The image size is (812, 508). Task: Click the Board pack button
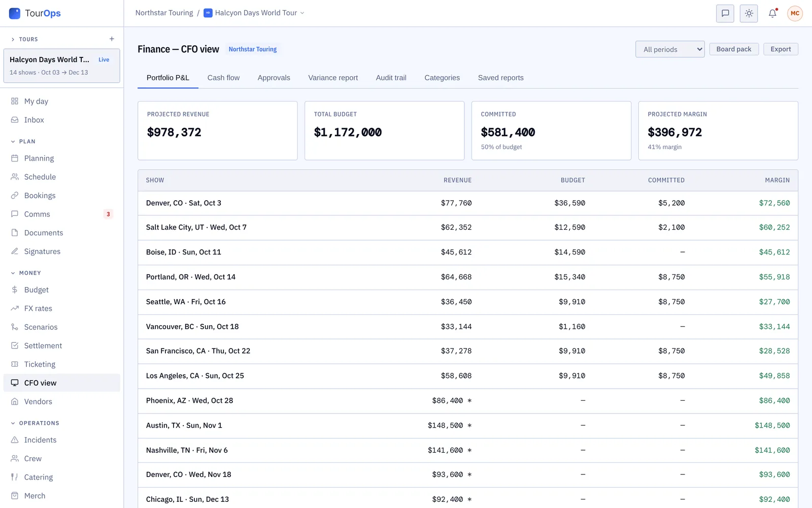coord(734,49)
